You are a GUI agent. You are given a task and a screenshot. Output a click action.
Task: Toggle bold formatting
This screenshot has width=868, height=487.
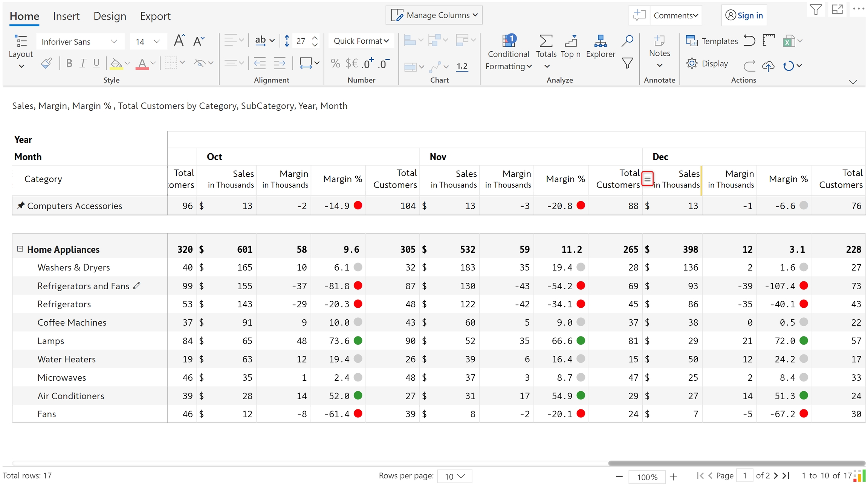pos(69,63)
